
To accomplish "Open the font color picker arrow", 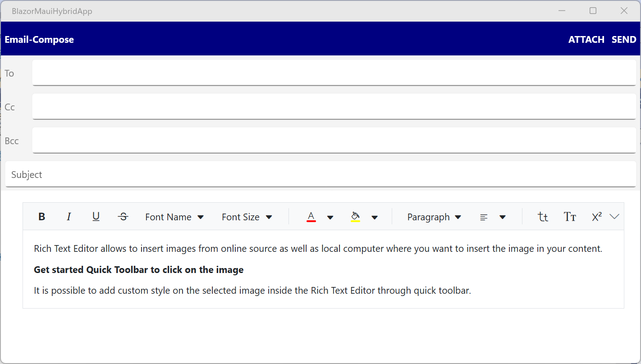I will 330,217.
